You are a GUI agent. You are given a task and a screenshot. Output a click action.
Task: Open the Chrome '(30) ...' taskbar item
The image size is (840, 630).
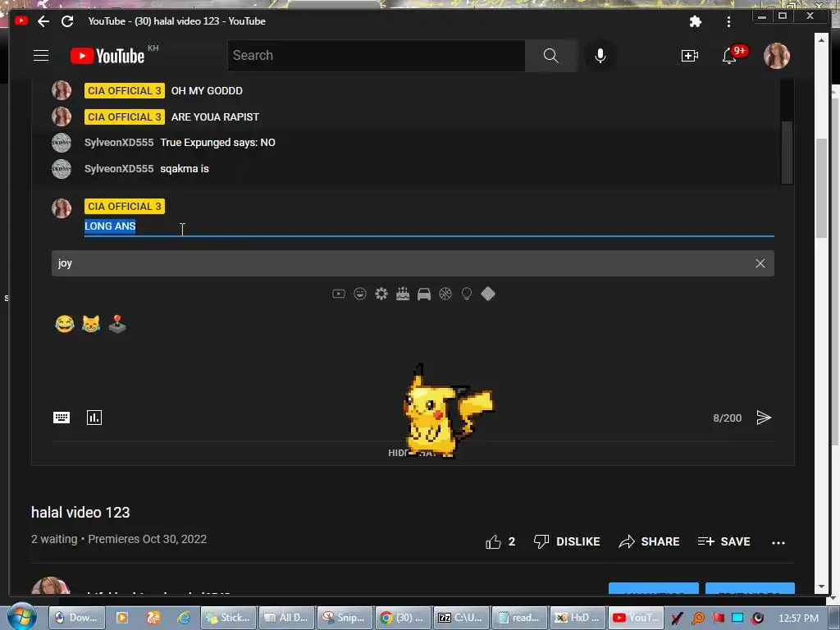click(403, 618)
